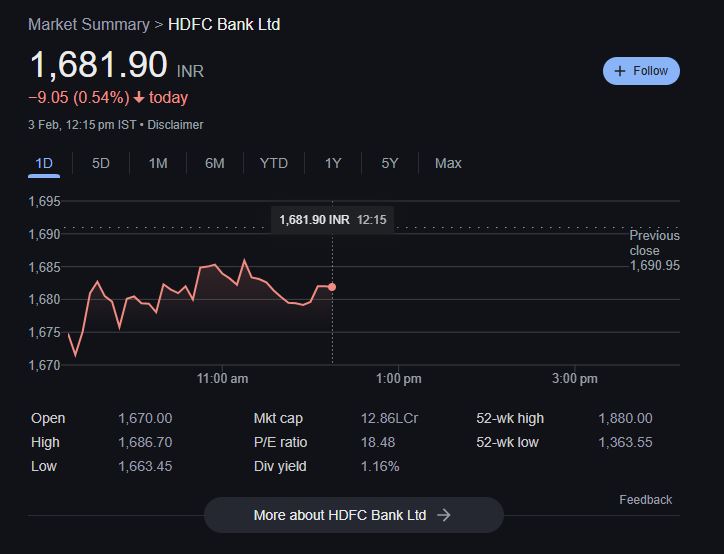Viewport: 724px width, 554px height.
Task: Click the red down arrow near today
Action: click(x=139, y=97)
